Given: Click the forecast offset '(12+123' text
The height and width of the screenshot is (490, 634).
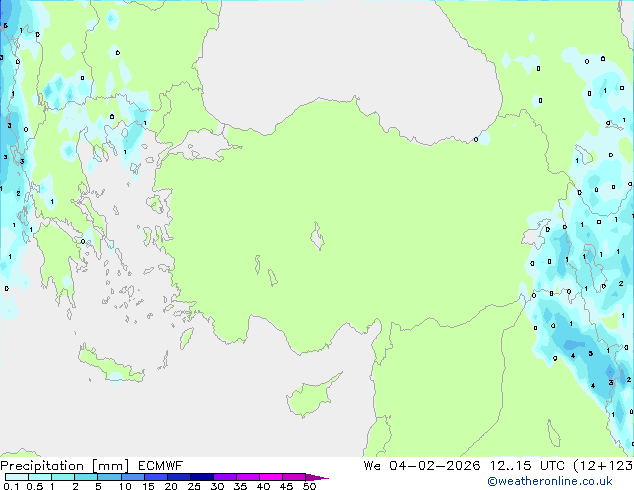Looking at the screenshot, I should 603,466.
